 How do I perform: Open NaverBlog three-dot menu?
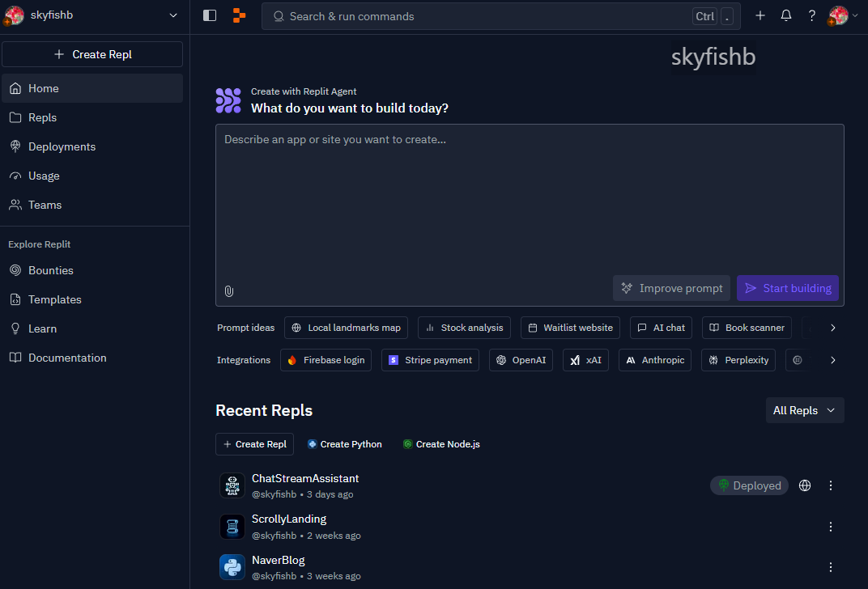coord(831,567)
